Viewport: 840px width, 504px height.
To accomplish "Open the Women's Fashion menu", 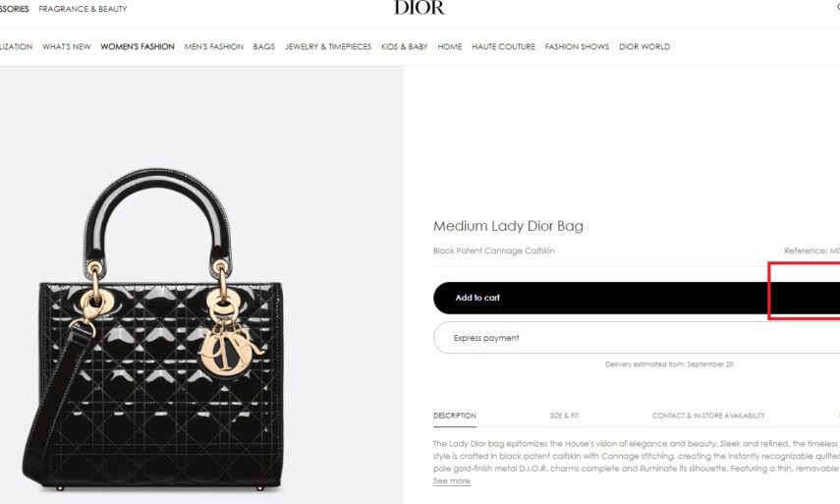I will [x=138, y=46].
